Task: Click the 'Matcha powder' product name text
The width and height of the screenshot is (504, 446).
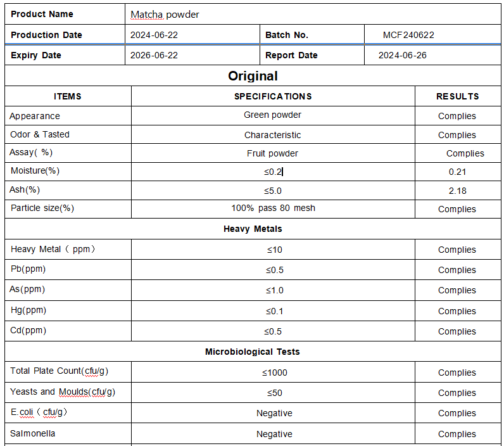Action: point(165,15)
